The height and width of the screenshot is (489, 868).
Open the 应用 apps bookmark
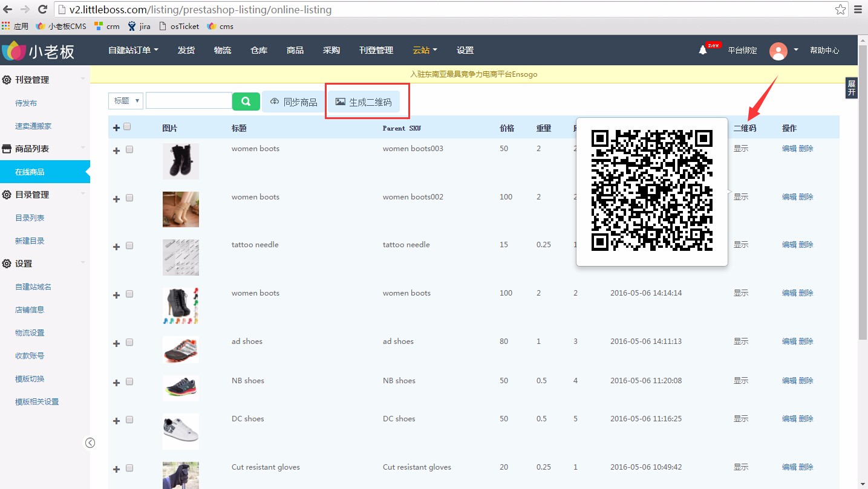coord(15,26)
